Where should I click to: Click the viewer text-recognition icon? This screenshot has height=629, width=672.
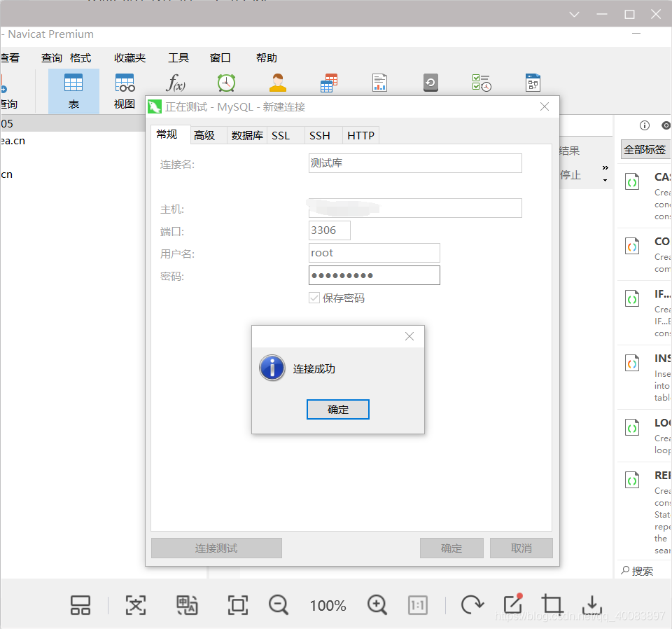pos(135,605)
